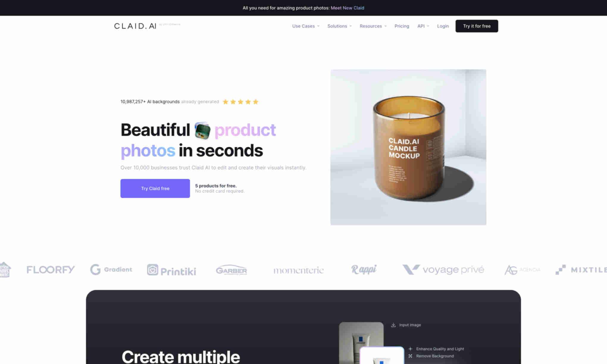Image resolution: width=607 pixels, height=364 pixels.
Task: Click the Rappi brand icon
Action: (x=364, y=269)
